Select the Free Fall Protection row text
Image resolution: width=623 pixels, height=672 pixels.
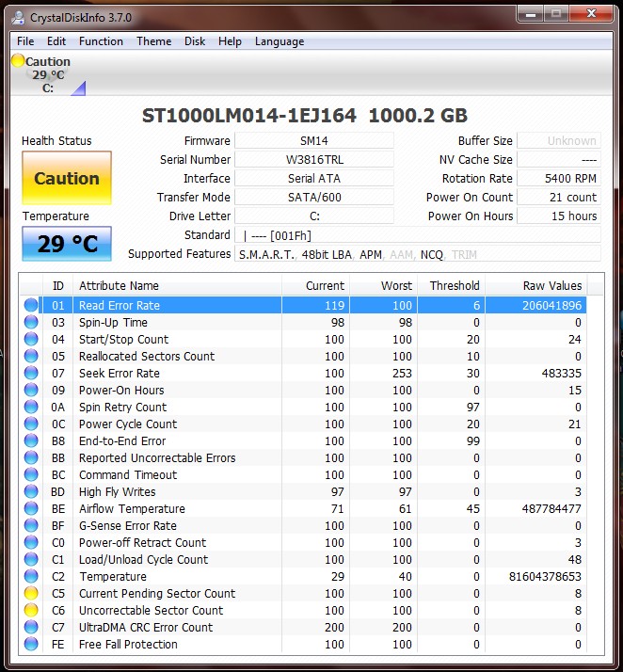pos(128,644)
